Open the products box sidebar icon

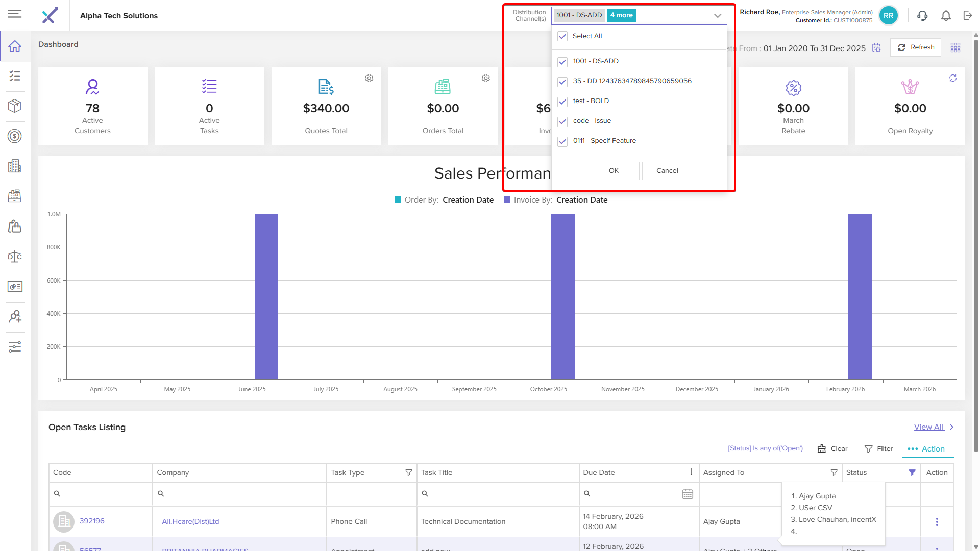coord(15,106)
